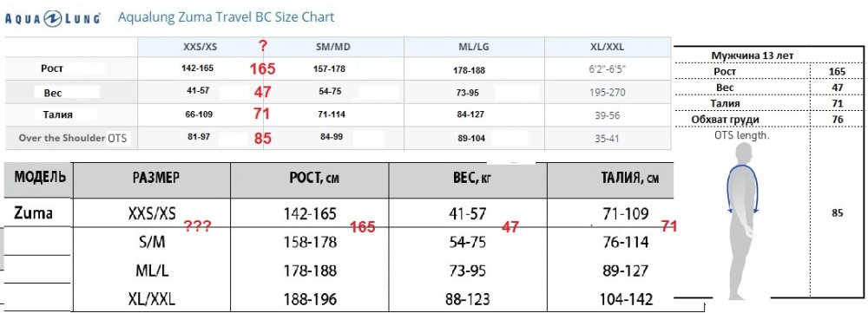
Task: Click the РАЗМЕР column header
Action: (x=155, y=178)
